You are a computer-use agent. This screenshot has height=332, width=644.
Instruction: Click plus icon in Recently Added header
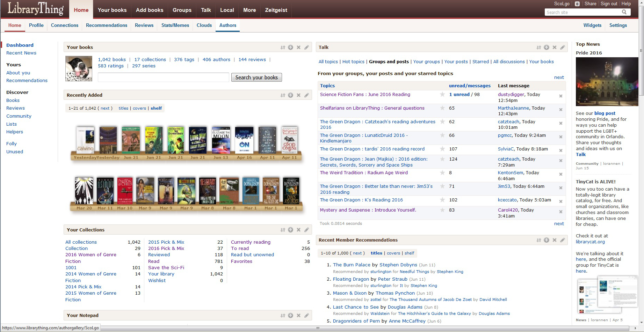click(290, 95)
